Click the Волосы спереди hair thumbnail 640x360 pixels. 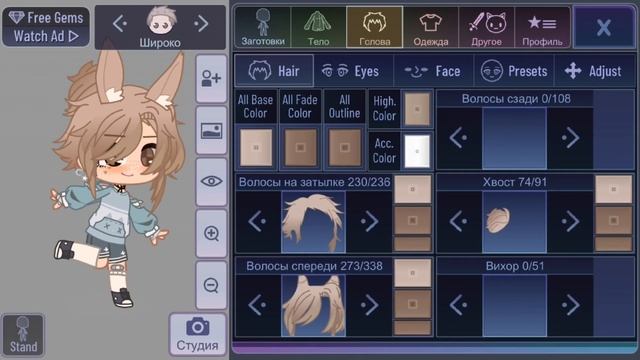tap(313, 306)
